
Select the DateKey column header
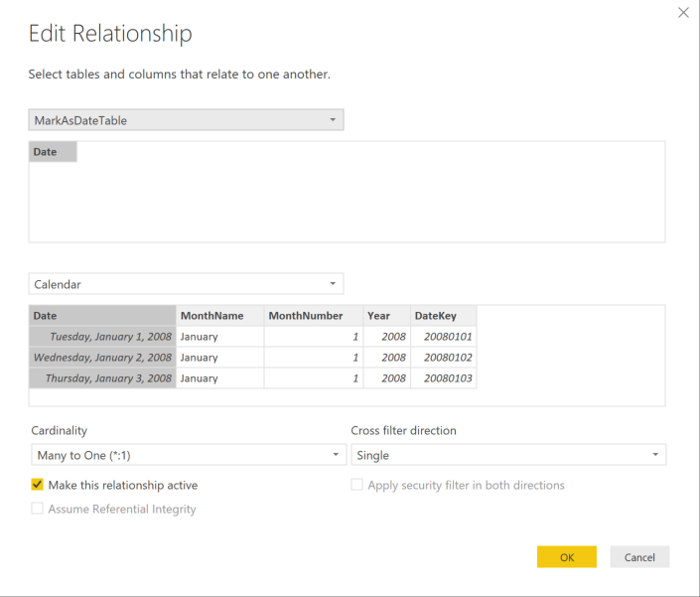[x=443, y=316]
